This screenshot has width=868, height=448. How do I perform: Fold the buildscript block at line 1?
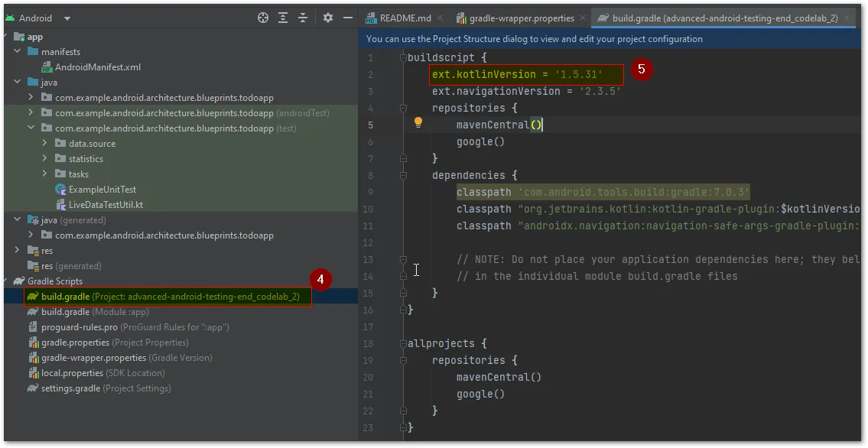point(403,57)
